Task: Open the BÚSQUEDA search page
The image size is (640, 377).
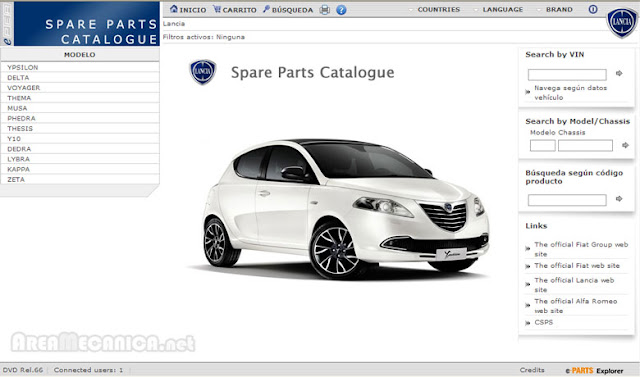Action: pos(288,9)
